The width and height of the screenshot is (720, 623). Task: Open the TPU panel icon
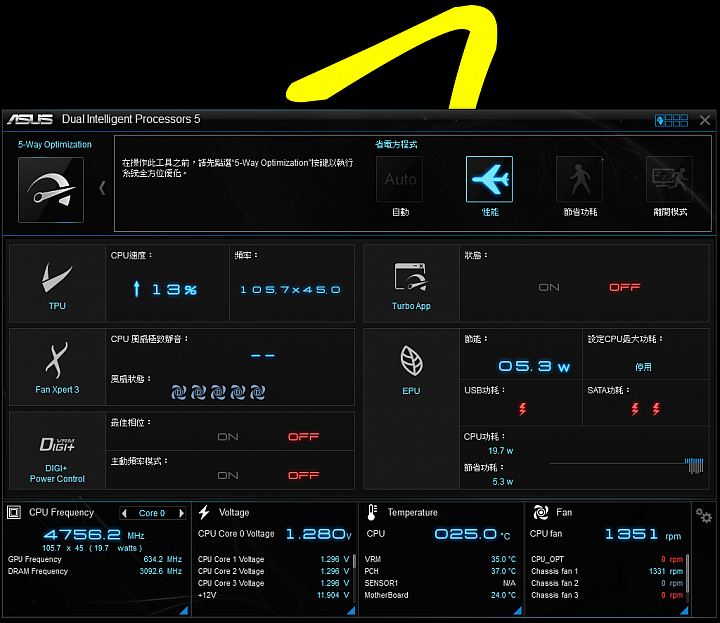point(57,278)
